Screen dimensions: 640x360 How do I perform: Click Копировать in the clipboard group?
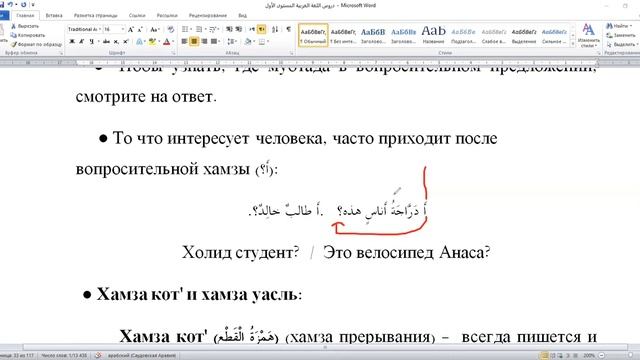[28, 35]
